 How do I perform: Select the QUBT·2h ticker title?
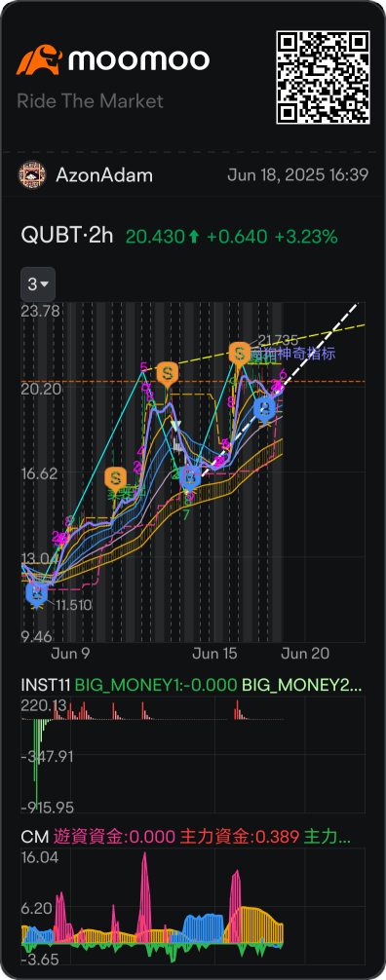click(67, 237)
